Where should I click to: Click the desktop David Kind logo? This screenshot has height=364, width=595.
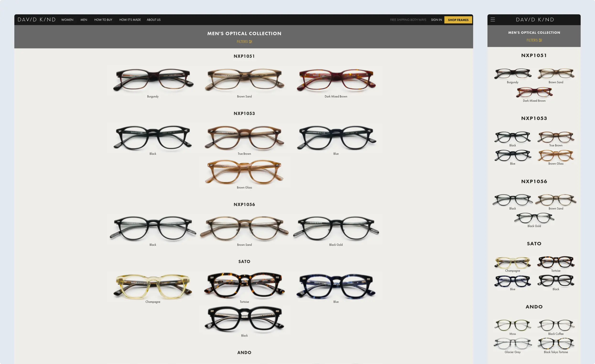click(x=37, y=20)
